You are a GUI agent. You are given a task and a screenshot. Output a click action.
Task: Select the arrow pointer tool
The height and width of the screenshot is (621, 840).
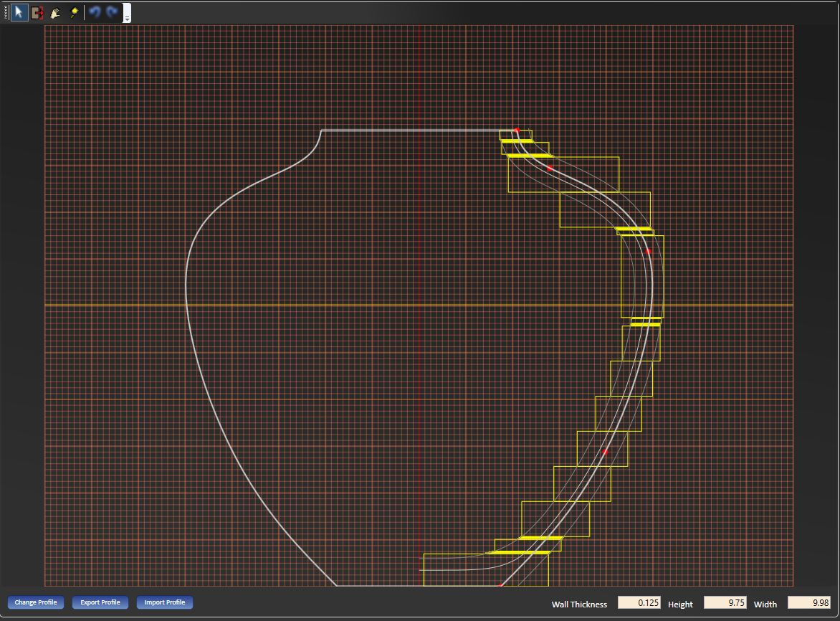(x=19, y=12)
